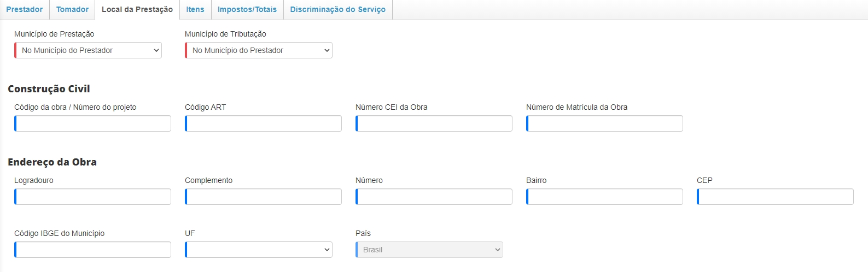868x272 pixels.
Task: Focus the Código da obra input field
Action: pos(93,123)
